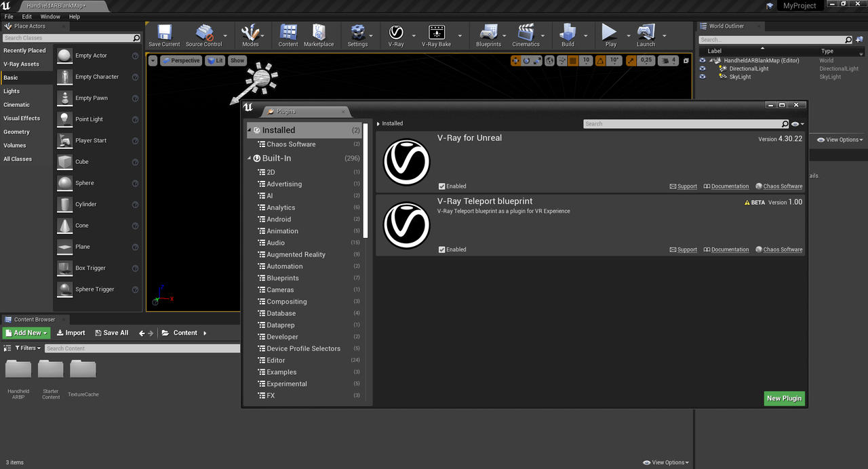Collapse the Installed plugin category
Image resolution: width=868 pixels, height=469 pixels.
(x=250, y=130)
